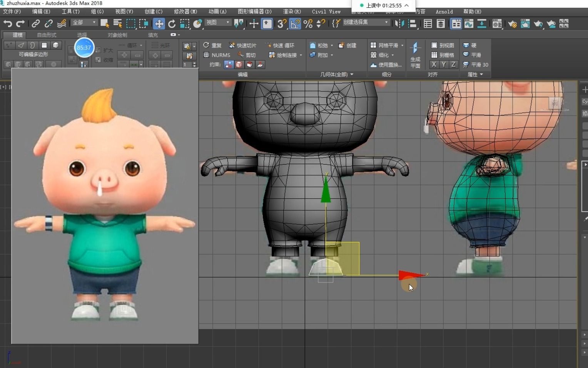Viewport: 588px width, 368px height.
Task: Click the 剪切 cut button
Action: coord(247,55)
